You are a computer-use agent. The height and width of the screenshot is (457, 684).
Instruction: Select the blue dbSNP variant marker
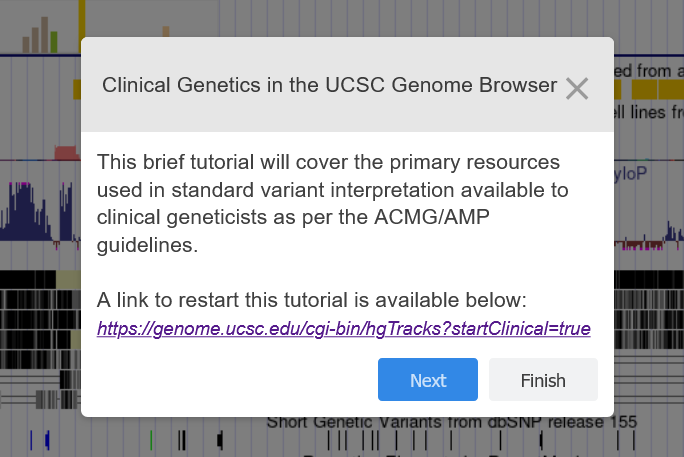(x=32, y=439)
